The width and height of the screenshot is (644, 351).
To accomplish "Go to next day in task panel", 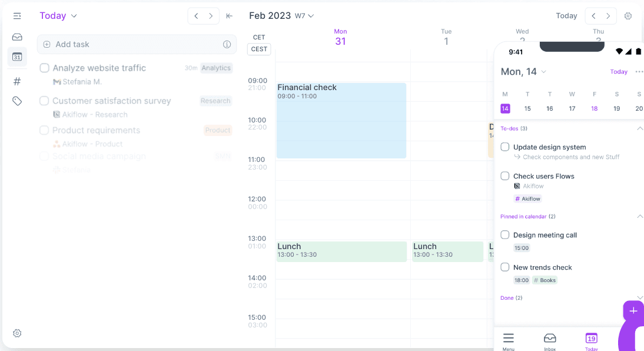I will [x=211, y=16].
